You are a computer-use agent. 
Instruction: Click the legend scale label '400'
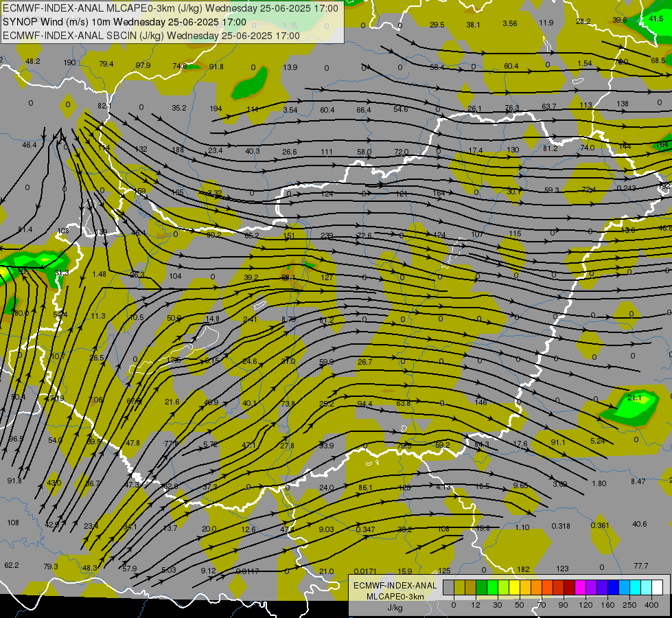point(651,605)
